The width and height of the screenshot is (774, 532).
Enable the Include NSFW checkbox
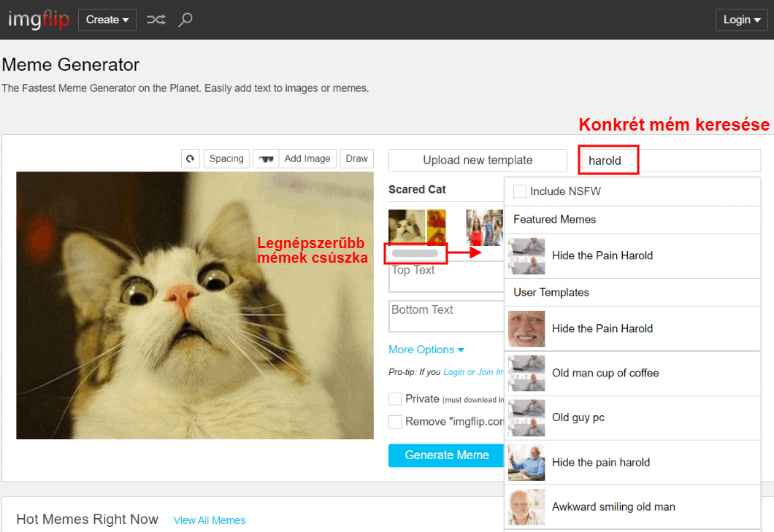coord(520,191)
